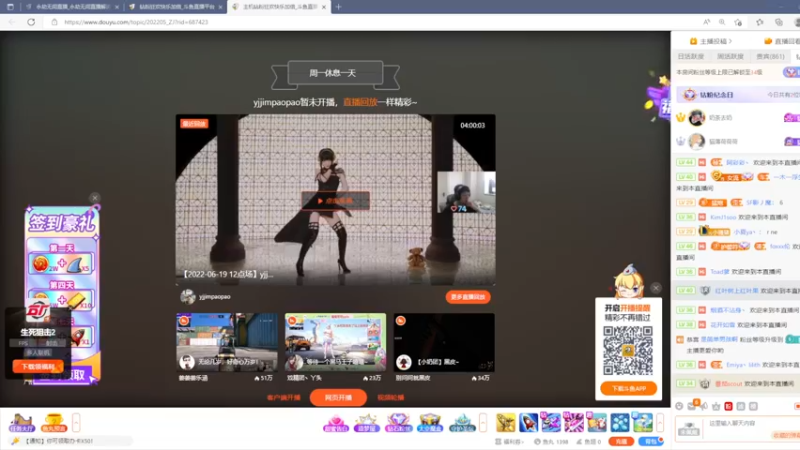The image size is (800, 450).
Task: Click the 下载斗鱼APP button
Action: click(629, 388)
